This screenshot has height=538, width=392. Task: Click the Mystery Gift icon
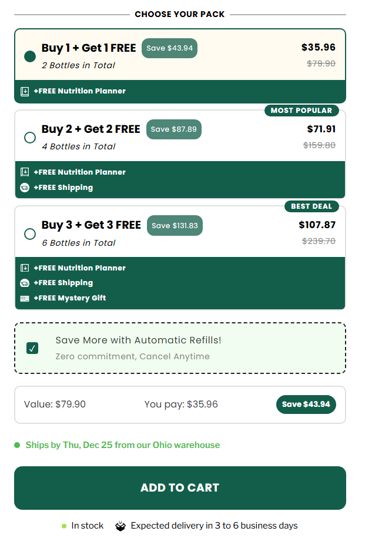point(25,298)
